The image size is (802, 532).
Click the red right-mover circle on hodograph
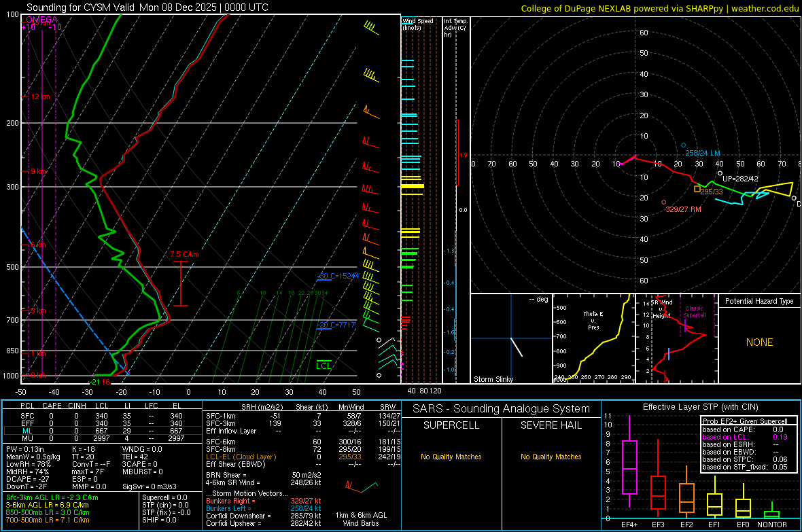(x=664, y=202)
